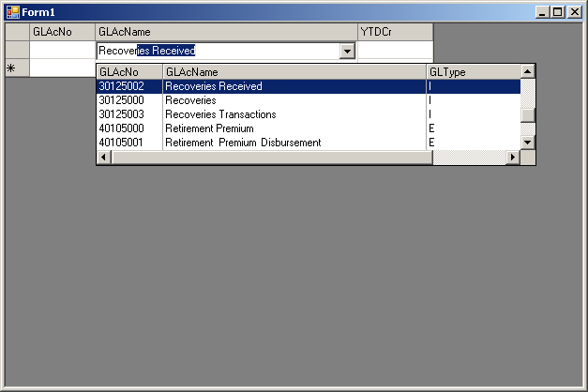Pick Recoveries Transactions from the list
This screenshot has height=392, width=588.
220,114
